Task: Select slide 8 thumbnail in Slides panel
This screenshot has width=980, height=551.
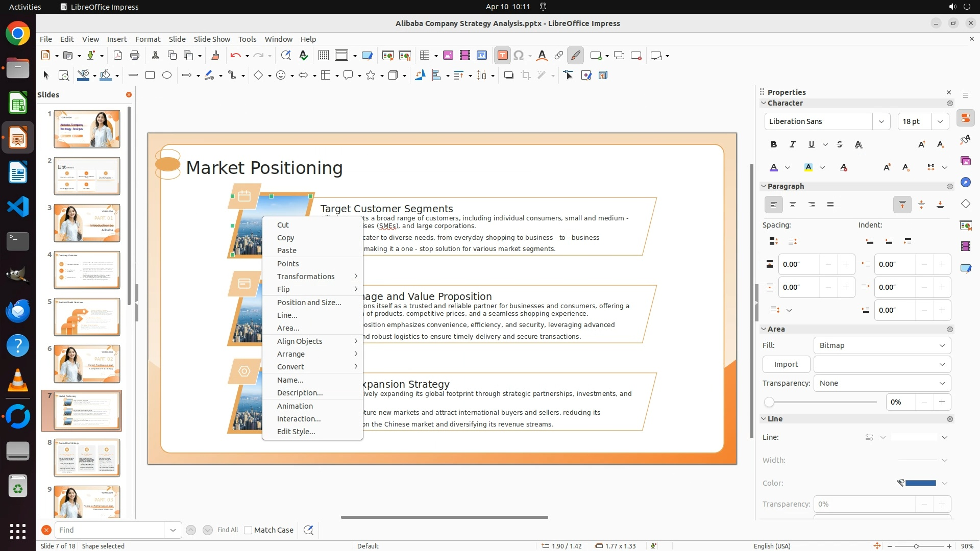Action: click(x=87, y=458)
